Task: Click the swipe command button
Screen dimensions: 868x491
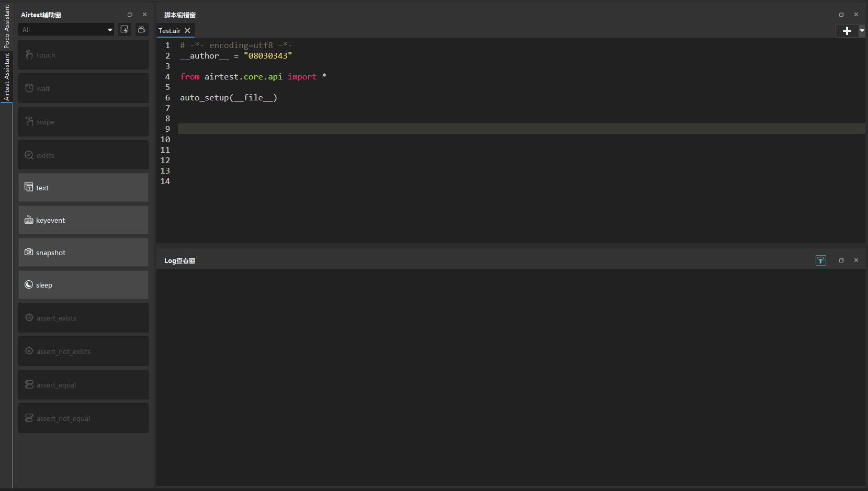Action: [83, 122]
